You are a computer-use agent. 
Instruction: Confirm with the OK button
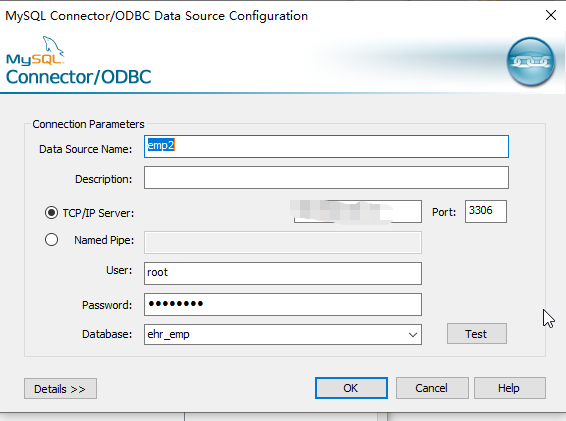[351, 388]
